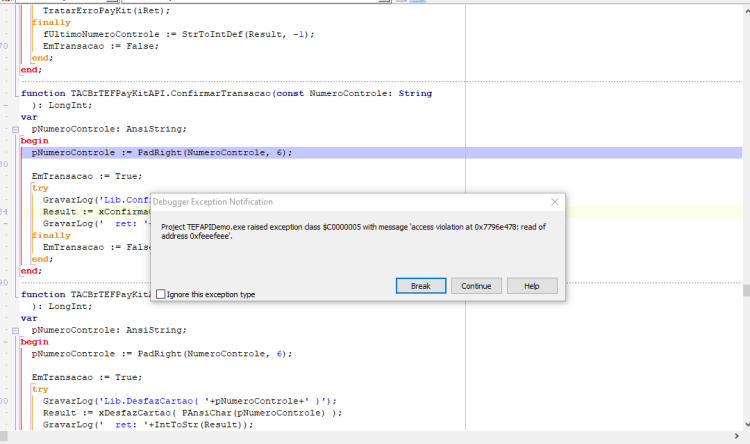
Task: Collapse the fold marker beside second pNumeroControle declaration
Action: tap(15, 330)
